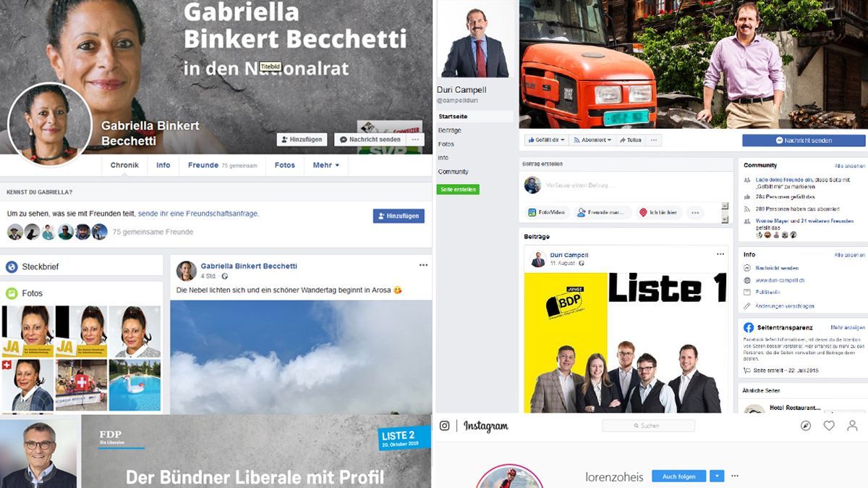Expand the Mehr dropdown tab
Viewport: 868px width, 488px height.
tap(326, 165)
